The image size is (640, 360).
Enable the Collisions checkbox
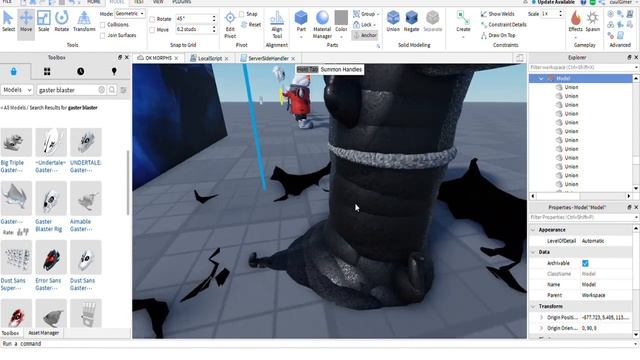[x=102, y=25]
